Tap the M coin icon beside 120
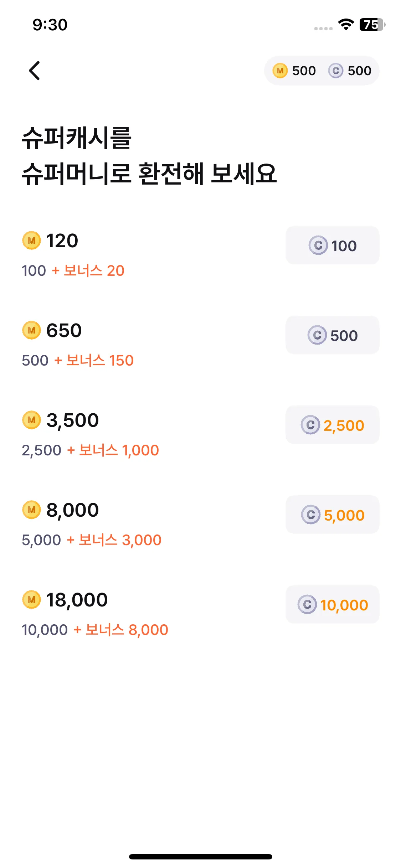Screen dimensions: 401x868 pos(31,241)
